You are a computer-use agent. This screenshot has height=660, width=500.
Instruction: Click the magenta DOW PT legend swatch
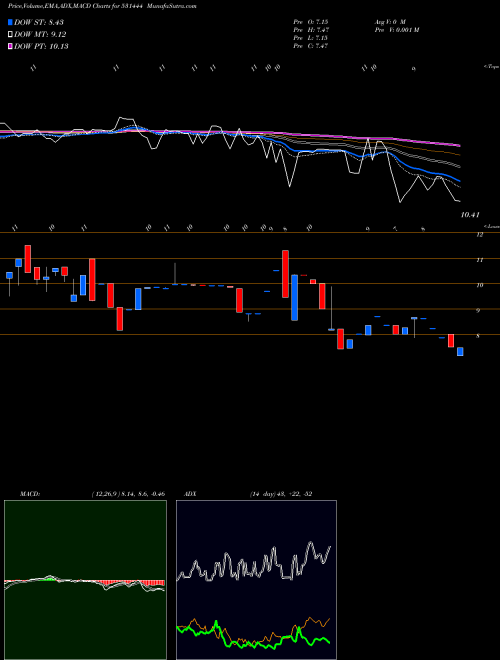coord(10,46)
